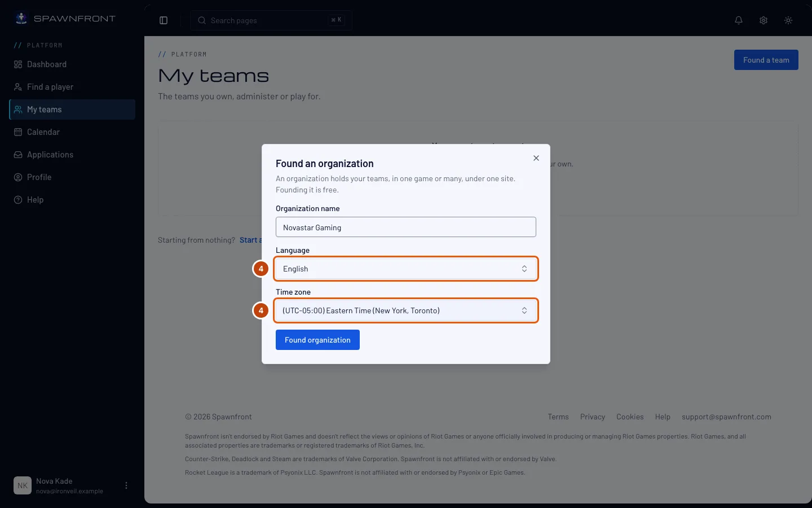The height and width of the screenshot is (508, 812).
Task: Open the Language dropdown
Action: coord(406,269)
